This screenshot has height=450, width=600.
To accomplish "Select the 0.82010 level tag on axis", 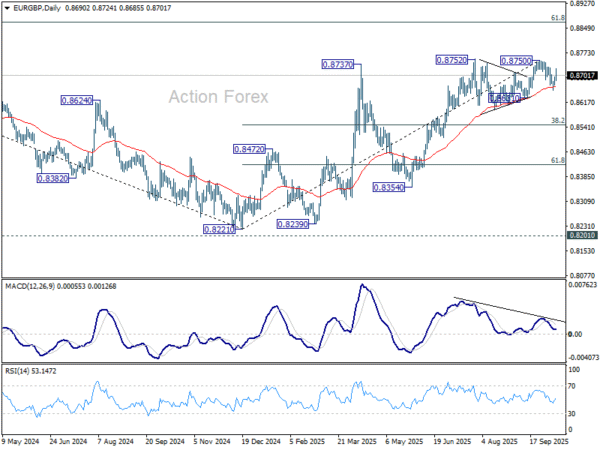I will (x=582, y=236).
